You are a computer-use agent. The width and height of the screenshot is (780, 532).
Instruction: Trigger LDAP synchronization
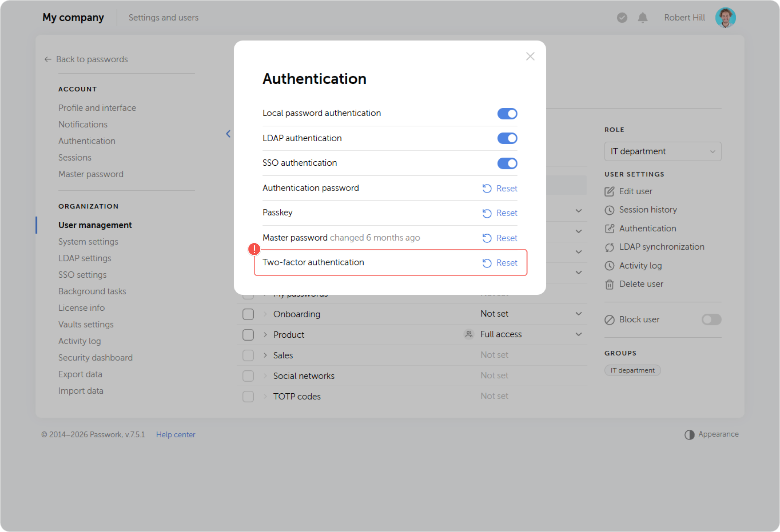tap(609, 247)
